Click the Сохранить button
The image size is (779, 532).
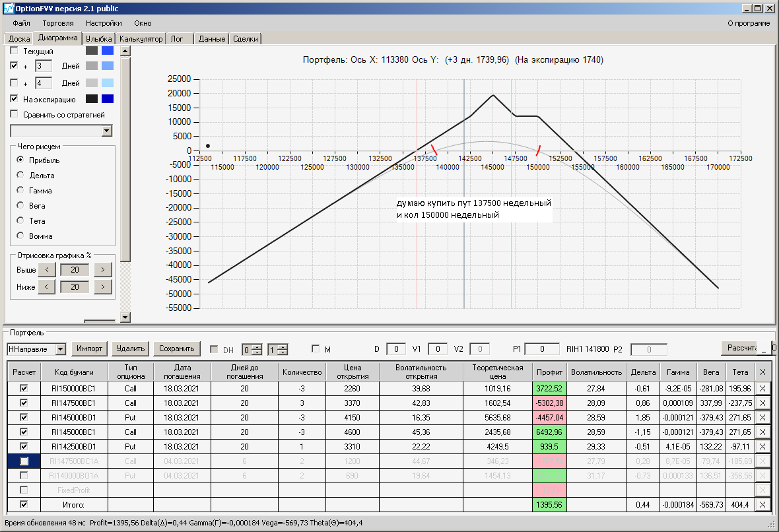(177, 349)
